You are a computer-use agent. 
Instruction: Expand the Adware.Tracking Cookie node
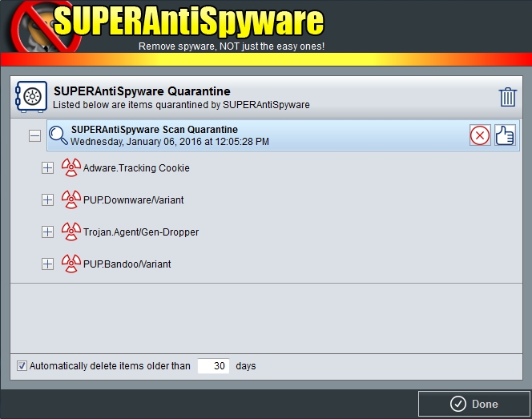(x=47, y=168)
